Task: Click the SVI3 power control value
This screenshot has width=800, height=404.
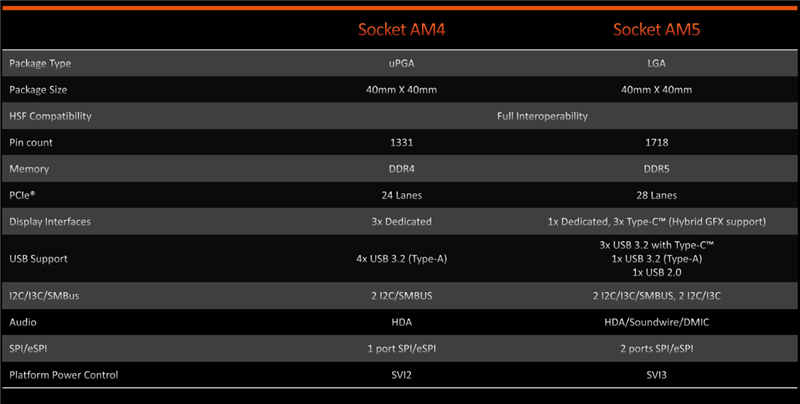Action: [656, 375]
